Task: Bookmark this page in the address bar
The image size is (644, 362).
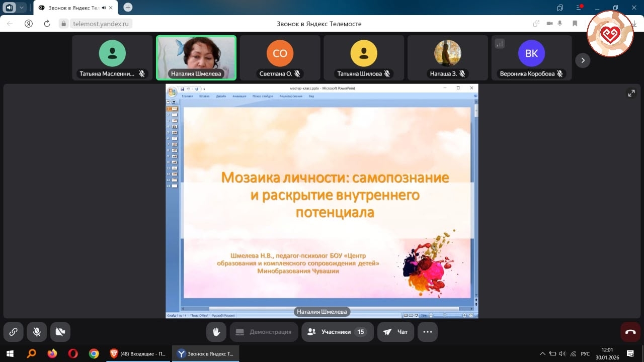Action: (575, 24)
